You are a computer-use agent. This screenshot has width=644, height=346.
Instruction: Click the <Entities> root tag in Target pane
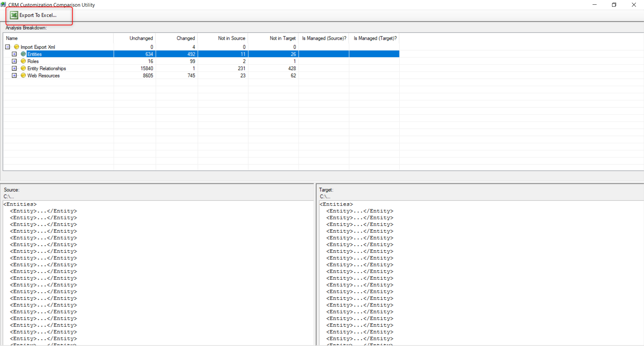tap(336, 204)
